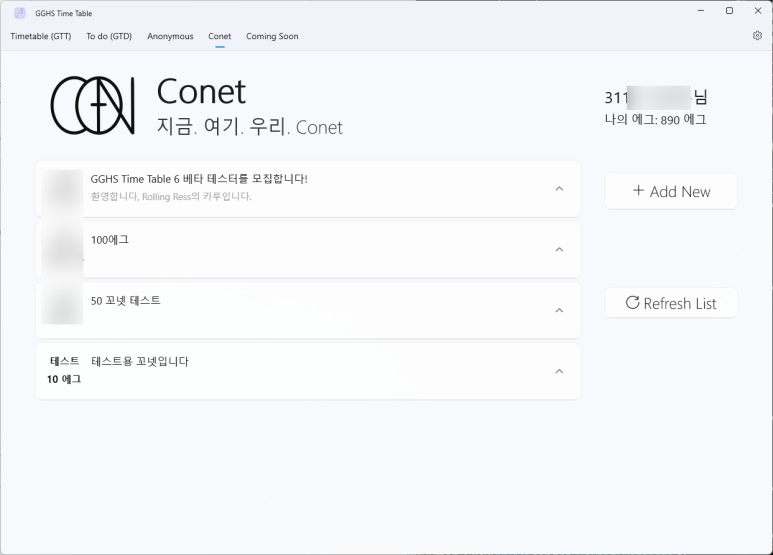Collapse the 테스트용 꼬넷입니다 post chevron
The image size is (773, 555).
tap(559, 371)
